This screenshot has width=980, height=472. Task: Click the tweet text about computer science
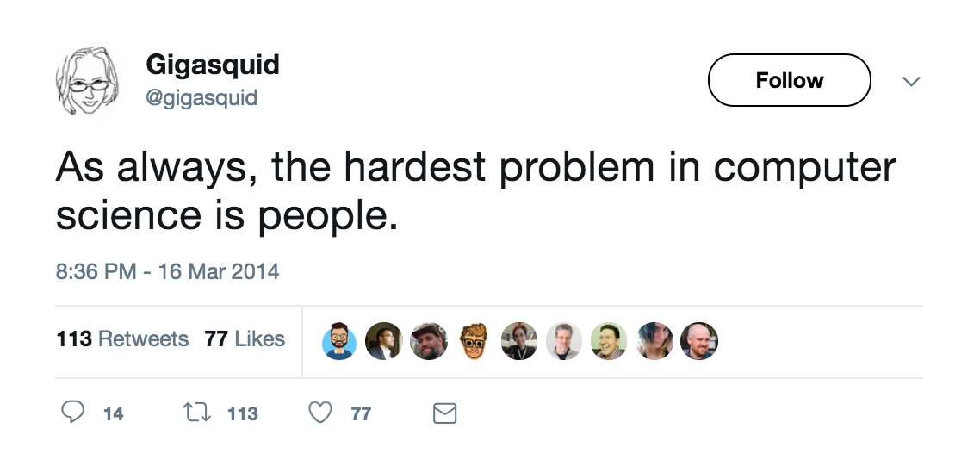475,191
